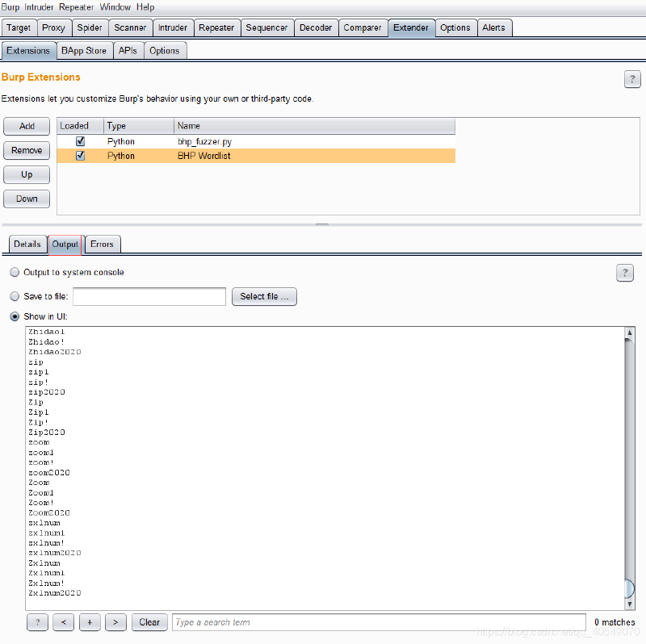Click the split pane divider handle
Screen dimensions: 646x644
(x=322, y=225)
